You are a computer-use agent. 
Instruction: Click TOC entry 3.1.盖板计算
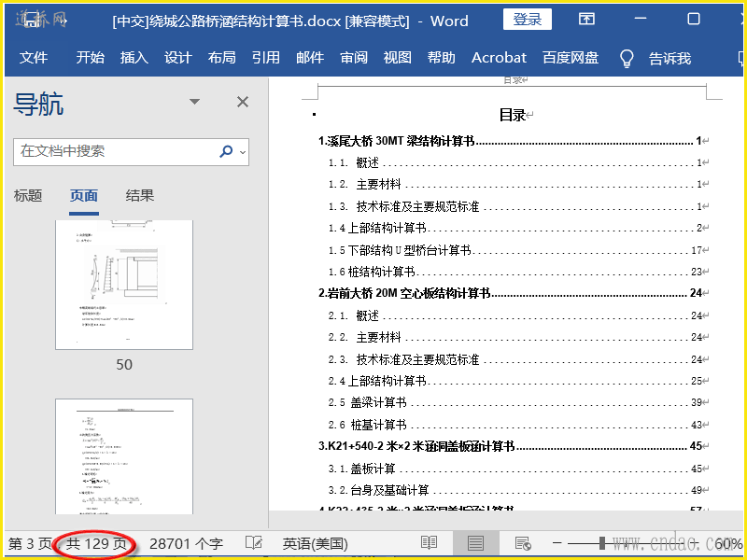pos(514,469)
